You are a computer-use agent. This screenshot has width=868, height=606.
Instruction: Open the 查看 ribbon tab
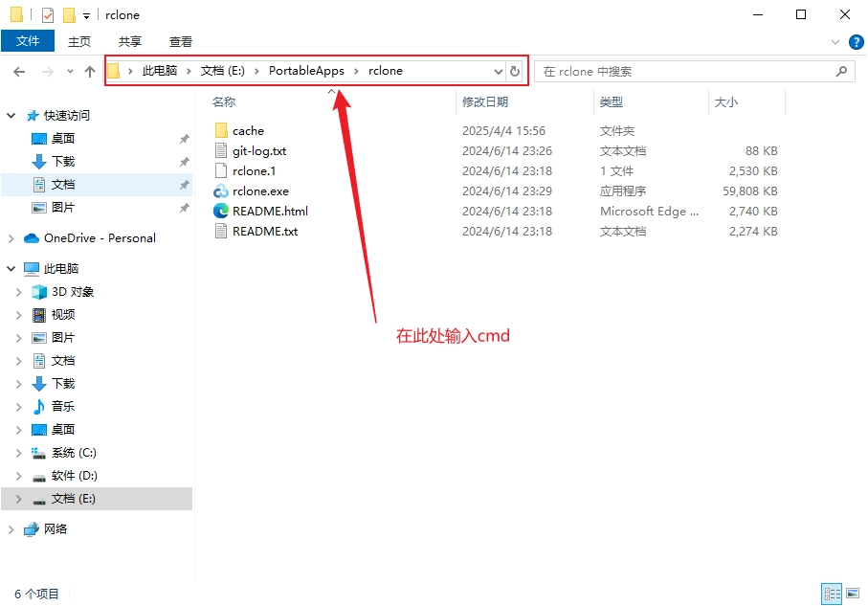click(x=181, y=41)
